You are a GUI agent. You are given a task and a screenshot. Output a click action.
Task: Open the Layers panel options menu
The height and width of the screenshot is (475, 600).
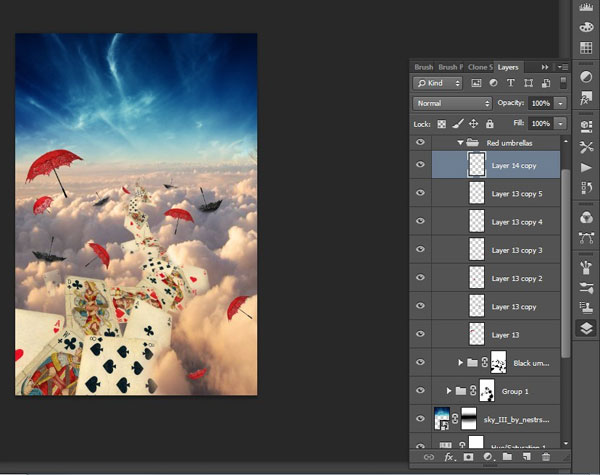tap(562, 67)
